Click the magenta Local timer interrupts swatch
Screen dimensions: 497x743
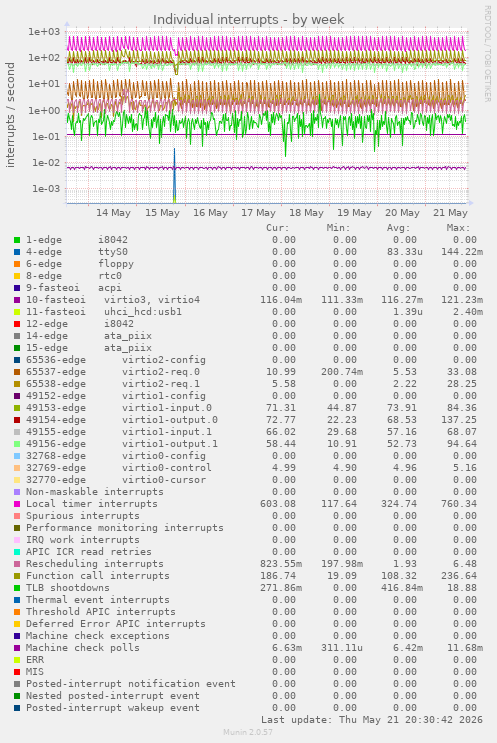coord(17,504)
